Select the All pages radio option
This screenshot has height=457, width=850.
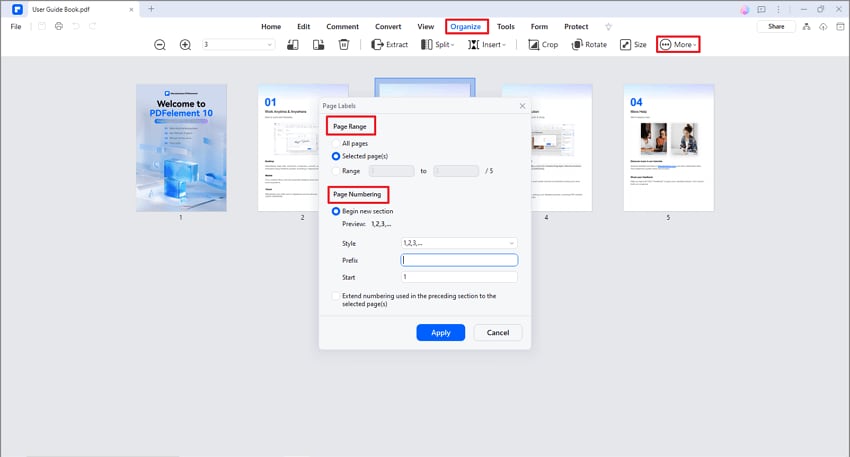click(x=336, y=144)
